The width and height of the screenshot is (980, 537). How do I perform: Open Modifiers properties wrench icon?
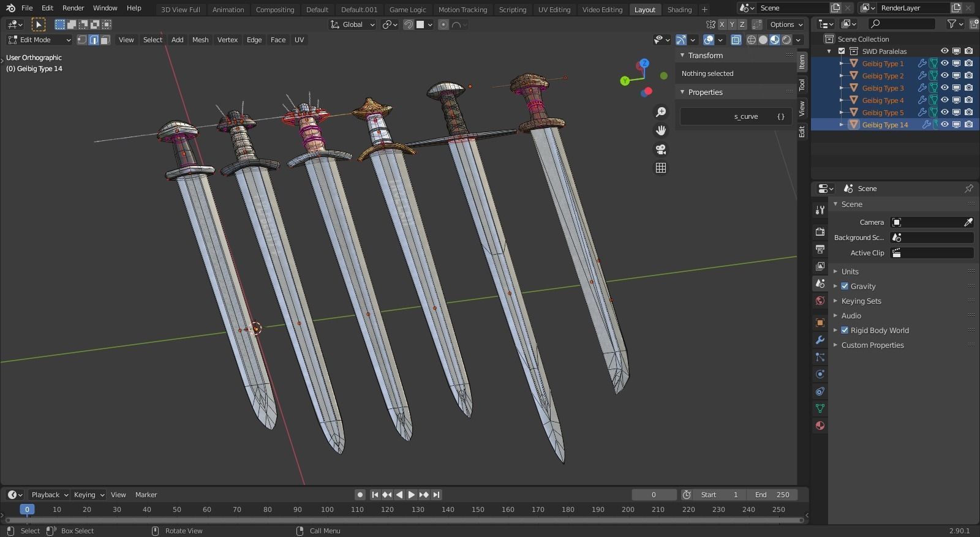pyautogui.click(x=820, y=340)
